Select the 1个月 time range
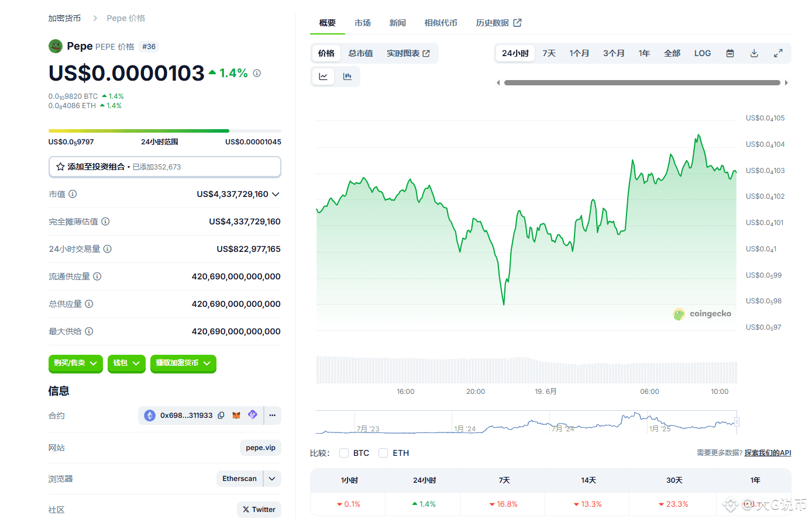 [579, 53]
